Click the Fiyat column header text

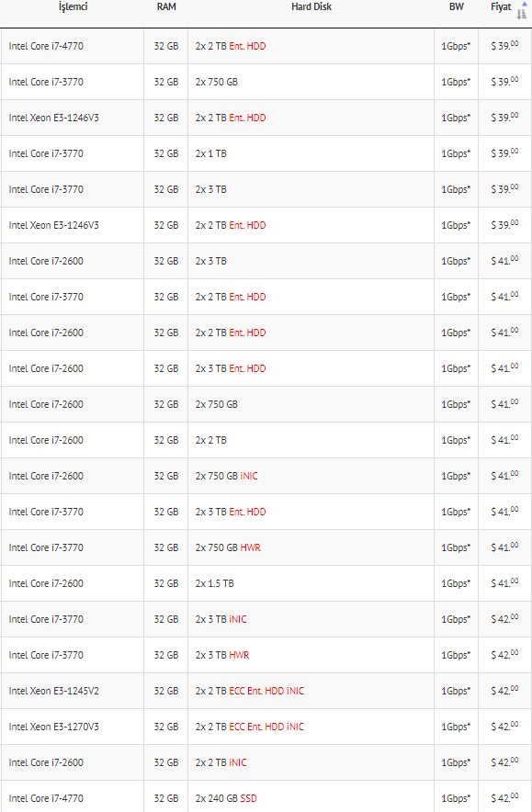[501, 7]
